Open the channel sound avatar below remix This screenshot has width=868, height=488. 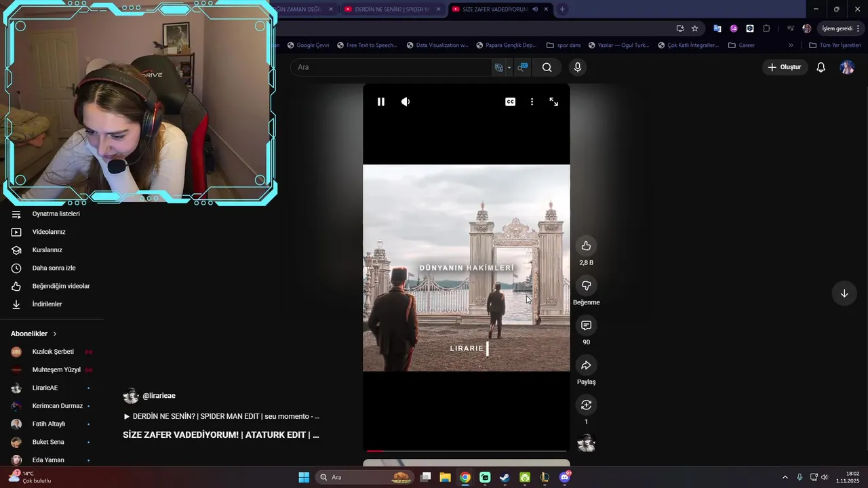586,444
